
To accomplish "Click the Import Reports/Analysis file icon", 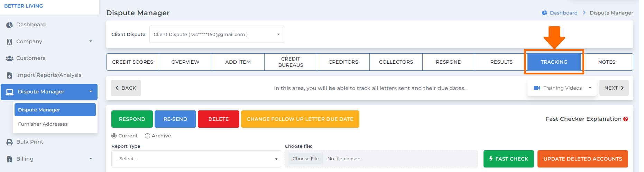I will [x=9, y=75].
